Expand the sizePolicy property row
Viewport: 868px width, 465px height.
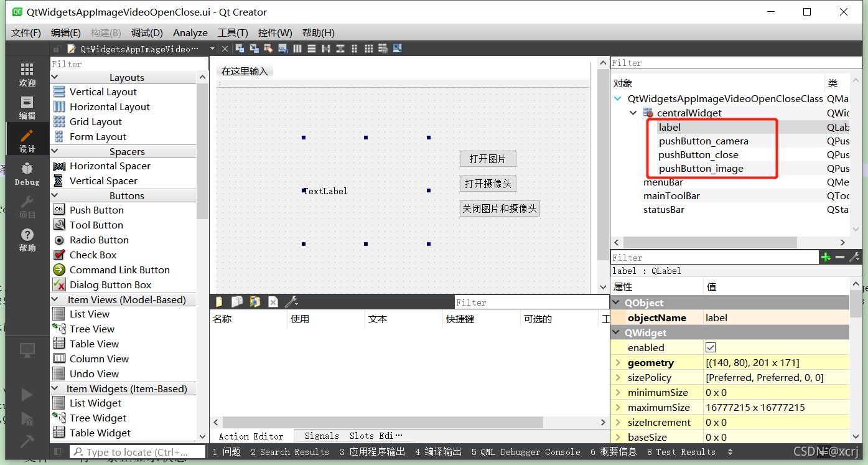pyautogui.click(x=618, y=377)
